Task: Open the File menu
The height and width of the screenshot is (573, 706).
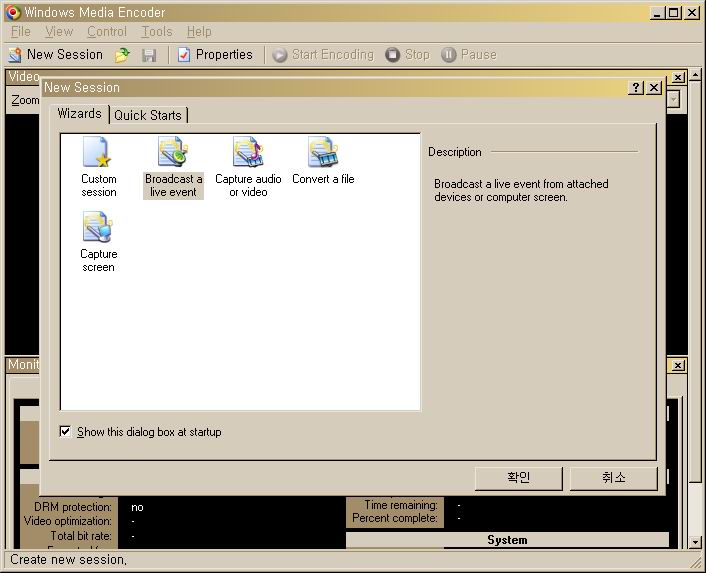Action: click(x=21, y=32)
